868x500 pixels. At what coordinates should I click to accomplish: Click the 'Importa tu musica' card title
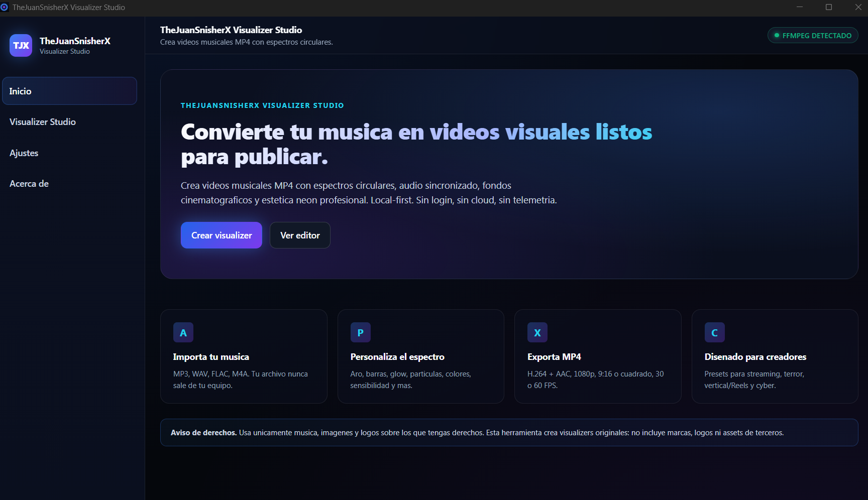pyautogui.click(x=211, y=357)
